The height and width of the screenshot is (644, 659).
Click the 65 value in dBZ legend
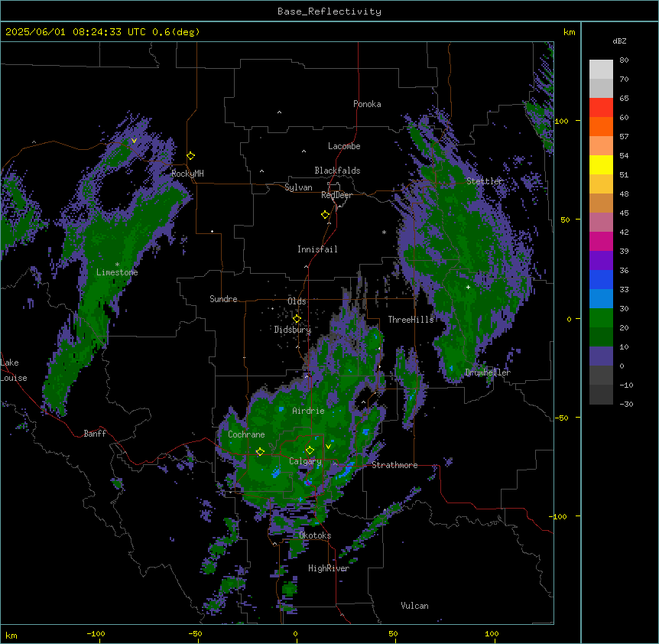pos(624,99)
